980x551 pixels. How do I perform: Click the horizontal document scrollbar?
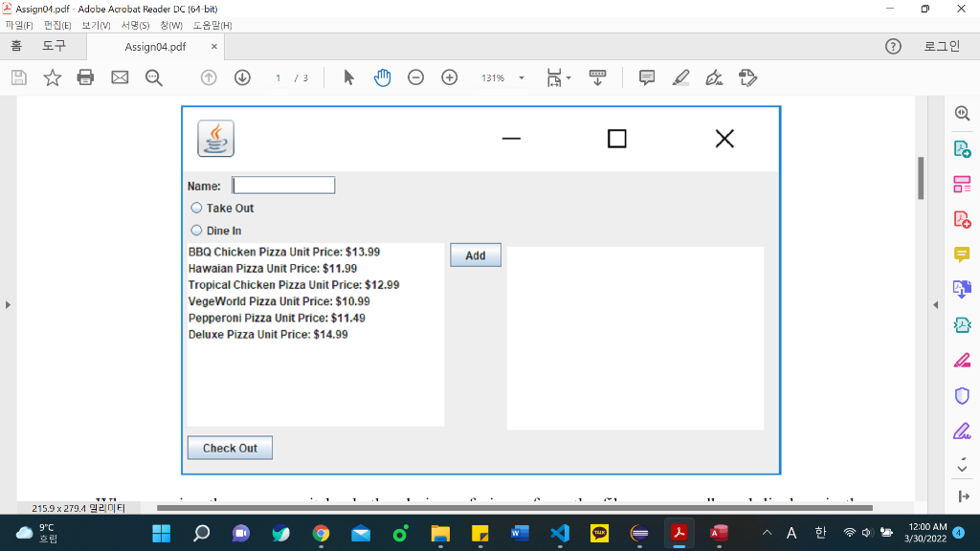(514, 508)
